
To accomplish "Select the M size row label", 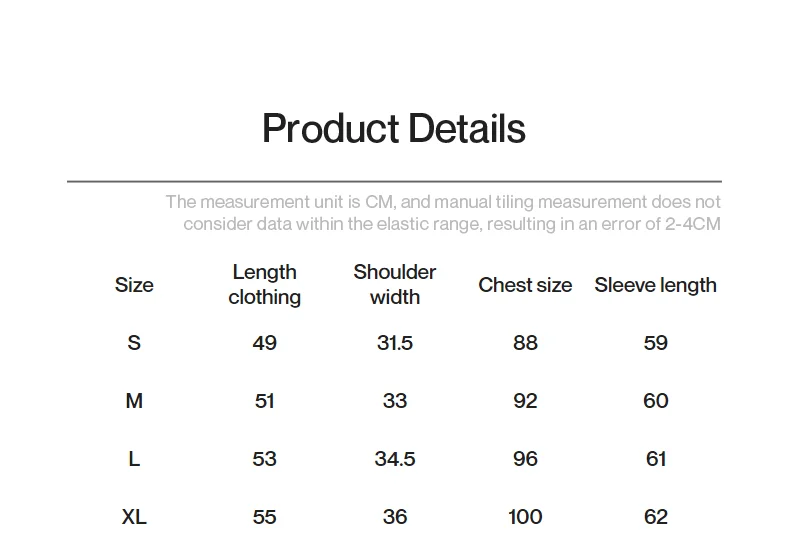I will [134, 401].
